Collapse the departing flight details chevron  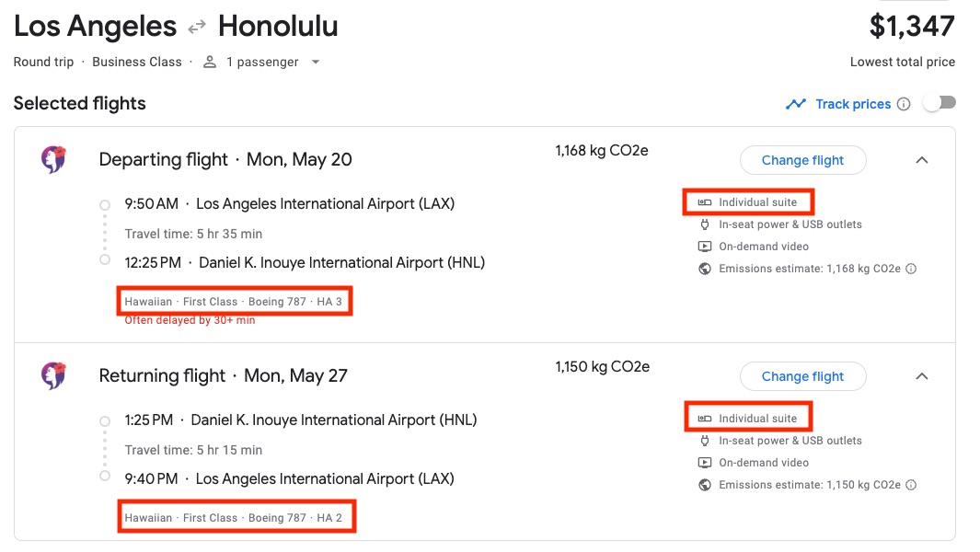tap(921, 159)
